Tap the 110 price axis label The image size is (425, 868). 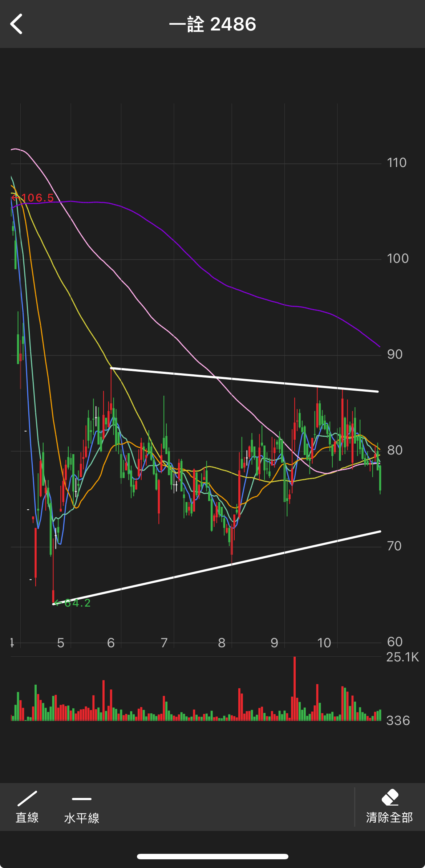click(x=397, y=163)
